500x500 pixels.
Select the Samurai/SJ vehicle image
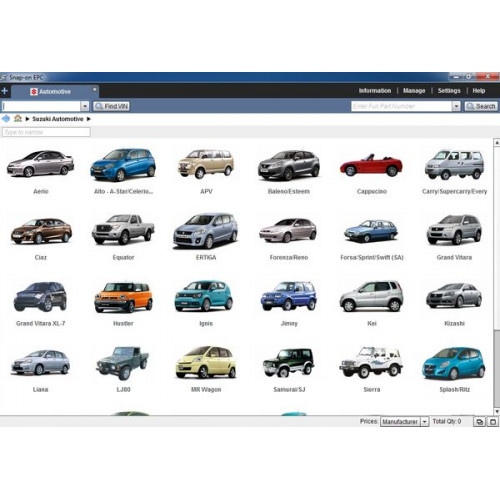click(288, 363)
